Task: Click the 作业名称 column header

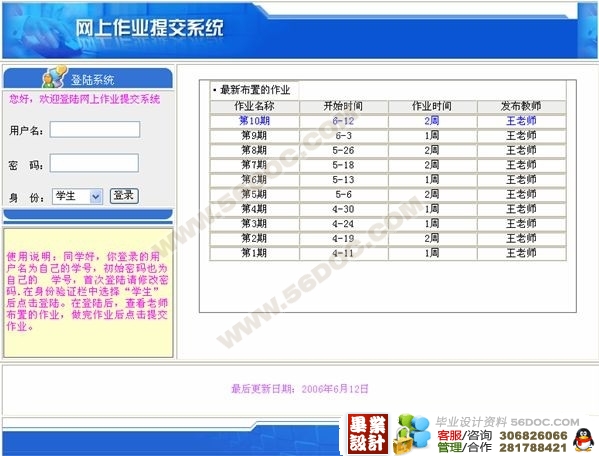Action: click(254, 107)
